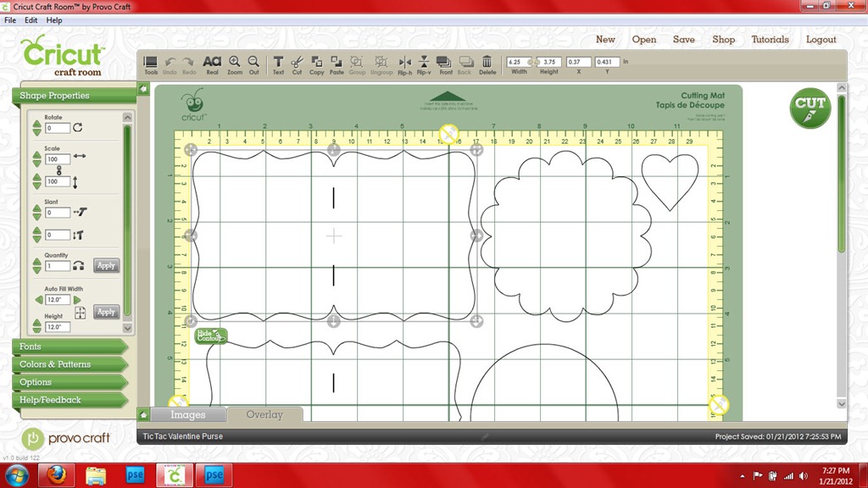Select the Text tool icon
The image size is (868, 488).
278,64
